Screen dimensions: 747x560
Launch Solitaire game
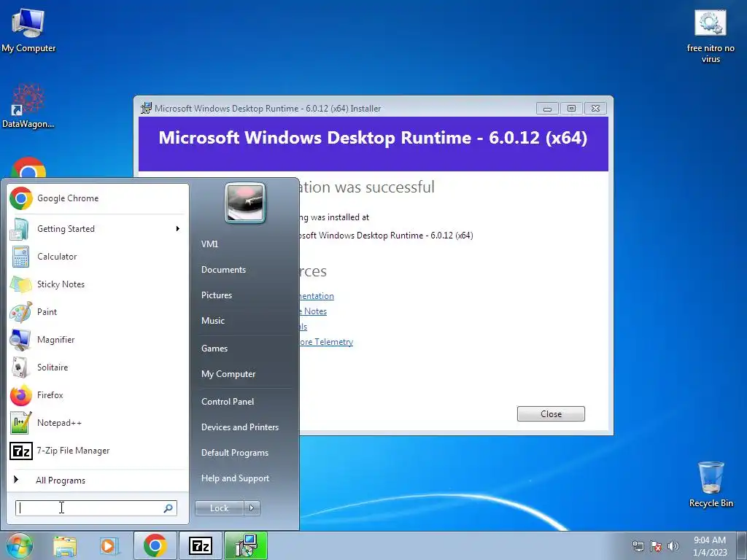[97, 367]
